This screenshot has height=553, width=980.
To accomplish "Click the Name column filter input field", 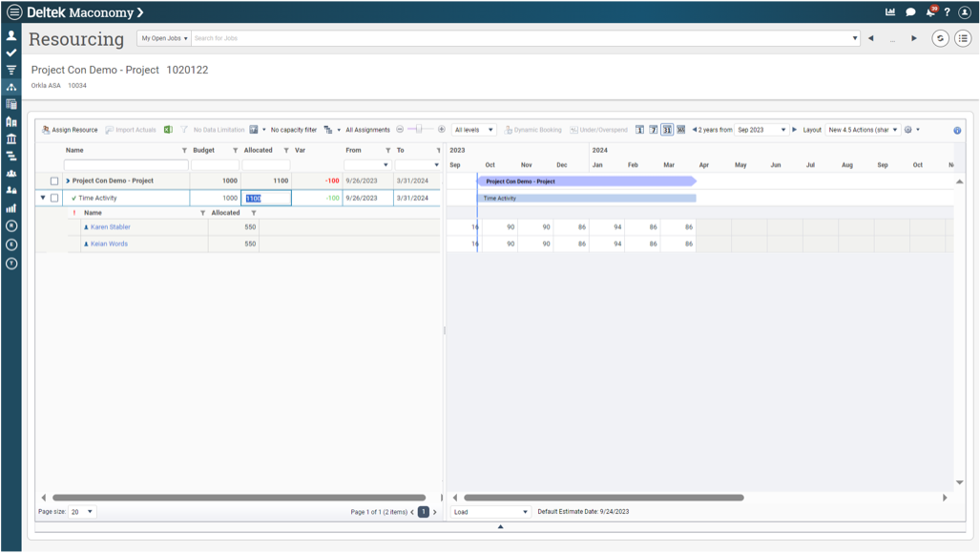I will point(125,165).
